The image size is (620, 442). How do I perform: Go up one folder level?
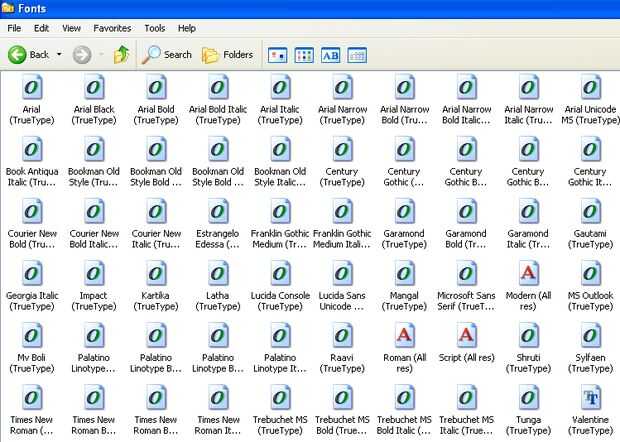[x=121, y=55]
